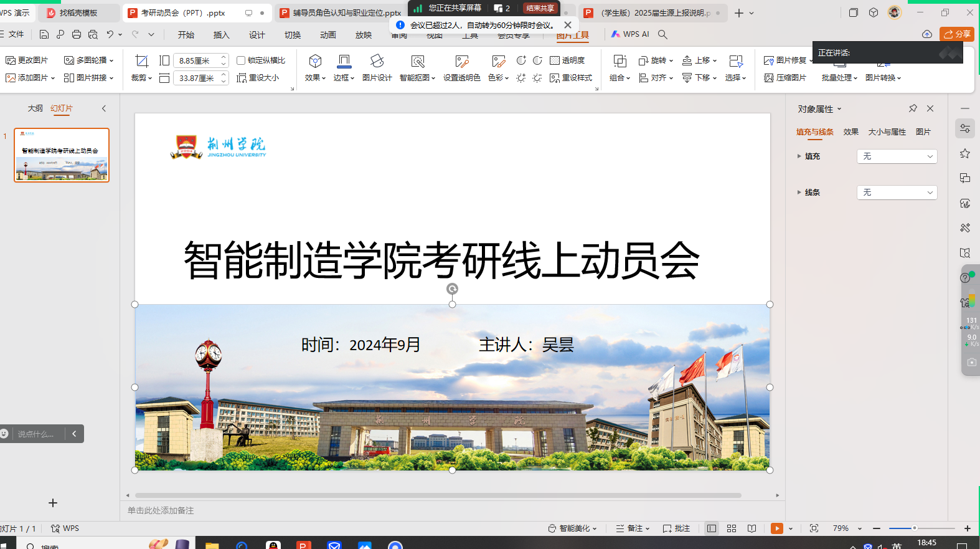This screenshot has height=549, width=980.
Task: Toggle Lock Aspect Ratio (锁定纵横比) checkbox
Action: 241,60
